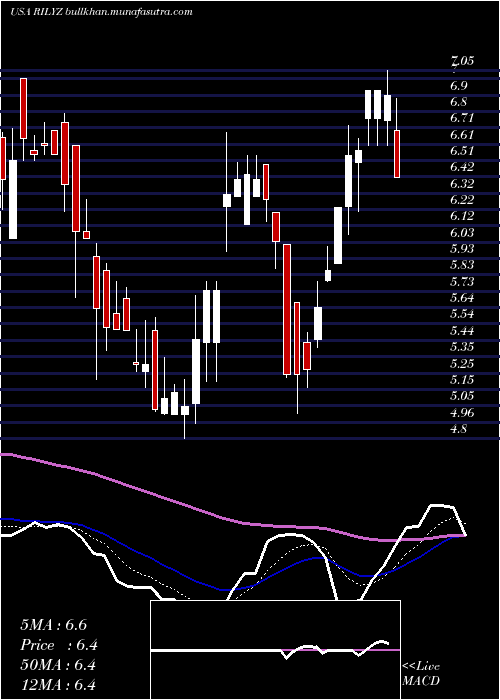500x700 pixels.
Task: Select the 6.61 price level label
Action: click(x=461, y=134)
